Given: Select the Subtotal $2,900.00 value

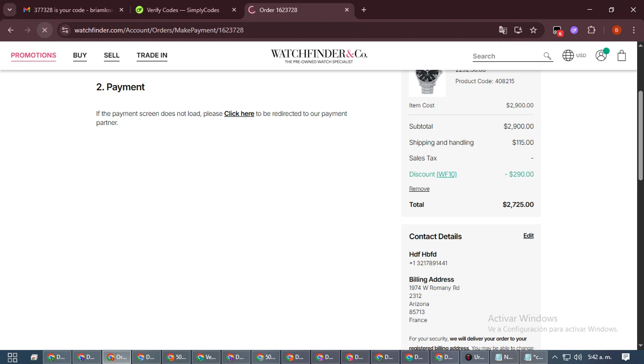Looking at the screenshot, I should [x=519, y=127].
